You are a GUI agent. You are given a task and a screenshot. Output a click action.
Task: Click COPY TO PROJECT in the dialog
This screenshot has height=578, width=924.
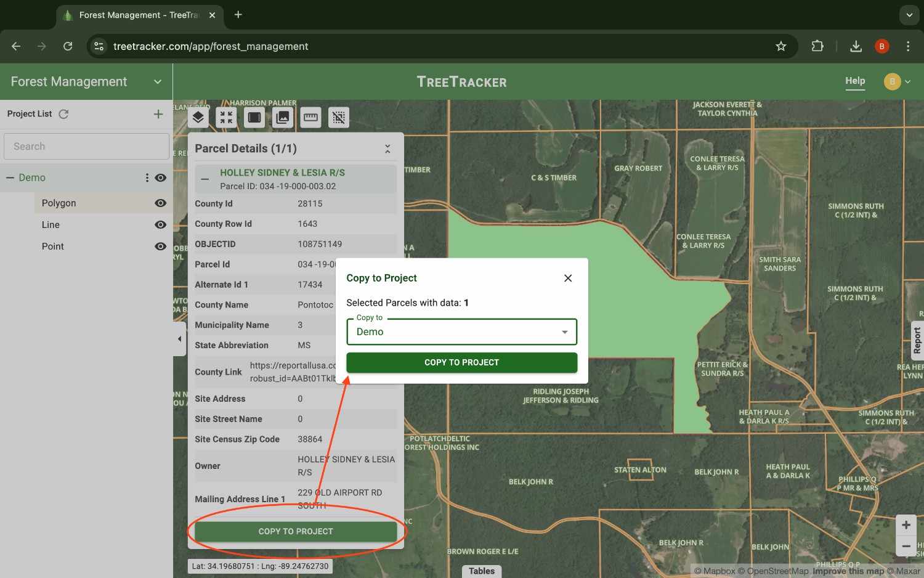point(461,362)
